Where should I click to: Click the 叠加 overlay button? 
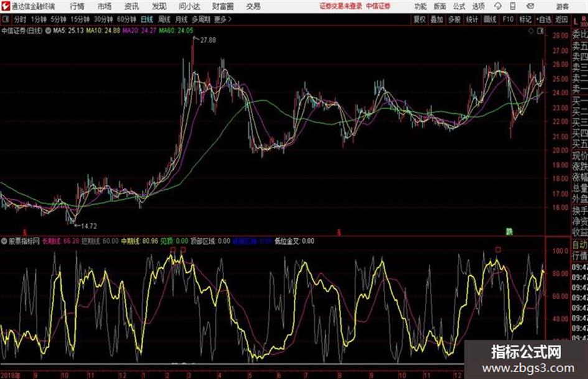(437, 19)
